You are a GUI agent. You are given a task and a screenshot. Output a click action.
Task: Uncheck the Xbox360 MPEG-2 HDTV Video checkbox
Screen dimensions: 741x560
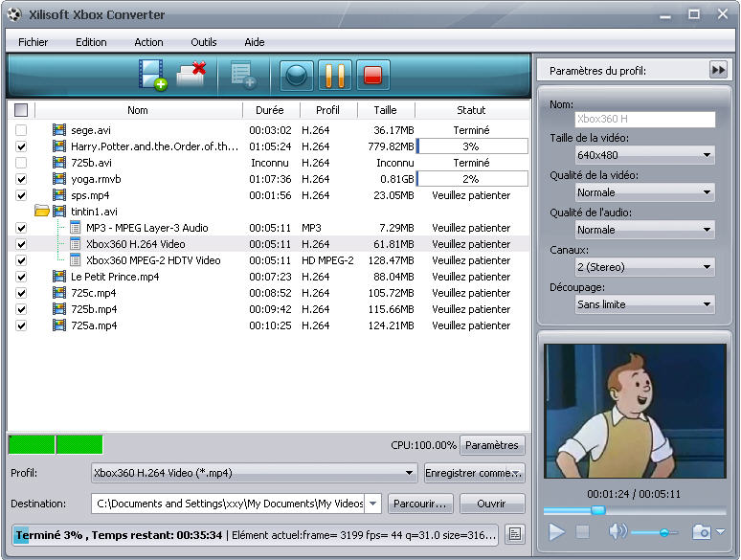21,260
